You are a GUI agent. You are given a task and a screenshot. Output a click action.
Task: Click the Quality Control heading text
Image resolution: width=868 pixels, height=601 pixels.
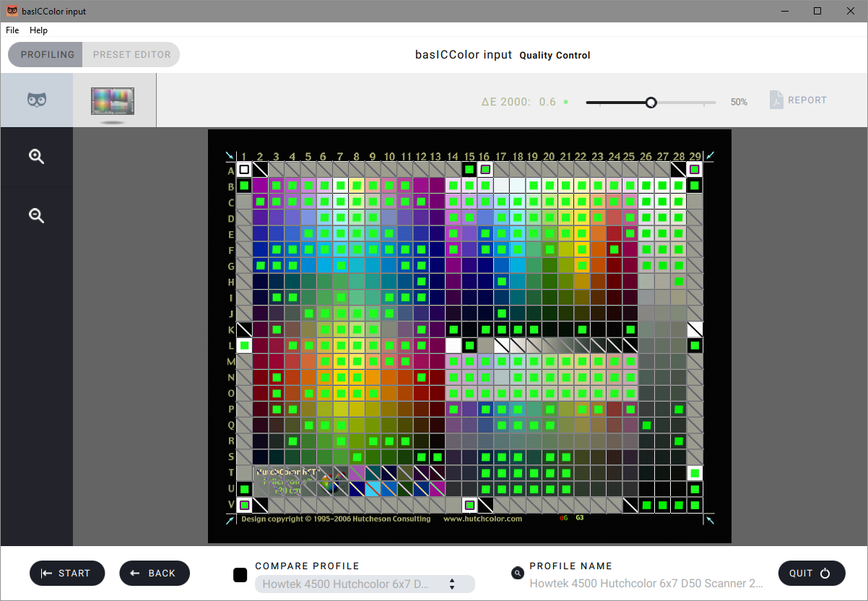(x=555, y=56)
